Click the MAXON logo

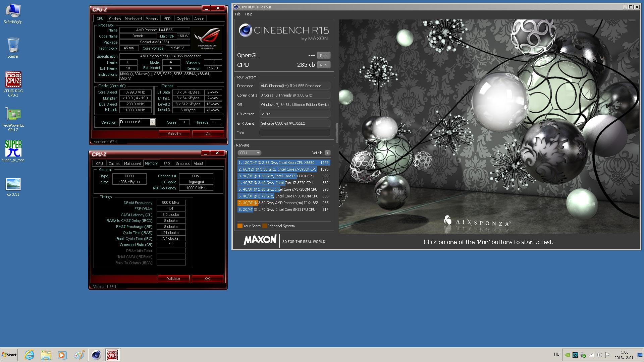coord(260,240)
